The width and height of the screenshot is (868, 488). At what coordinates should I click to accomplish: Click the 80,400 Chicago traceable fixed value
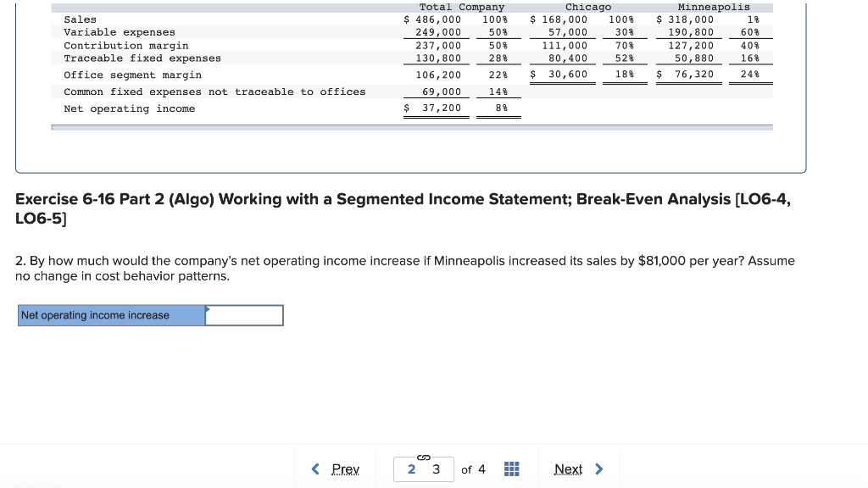coord(568,58)
